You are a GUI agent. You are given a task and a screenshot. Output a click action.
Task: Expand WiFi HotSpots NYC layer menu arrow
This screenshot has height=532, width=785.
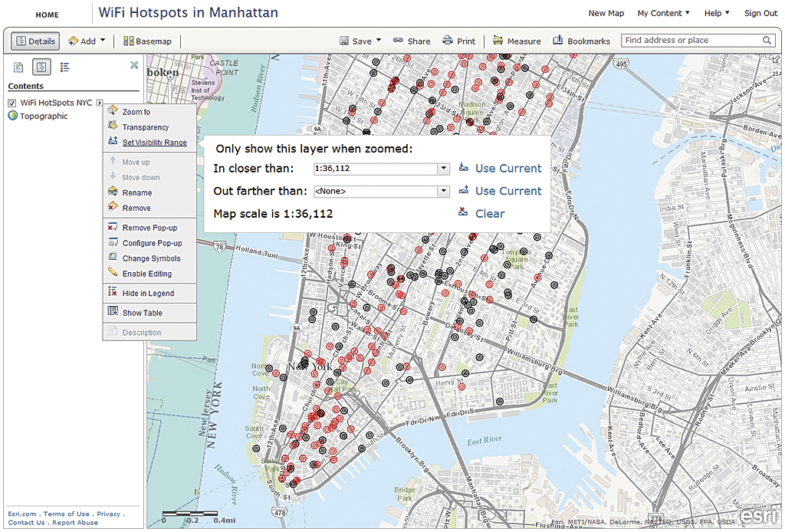click(99, 103)
